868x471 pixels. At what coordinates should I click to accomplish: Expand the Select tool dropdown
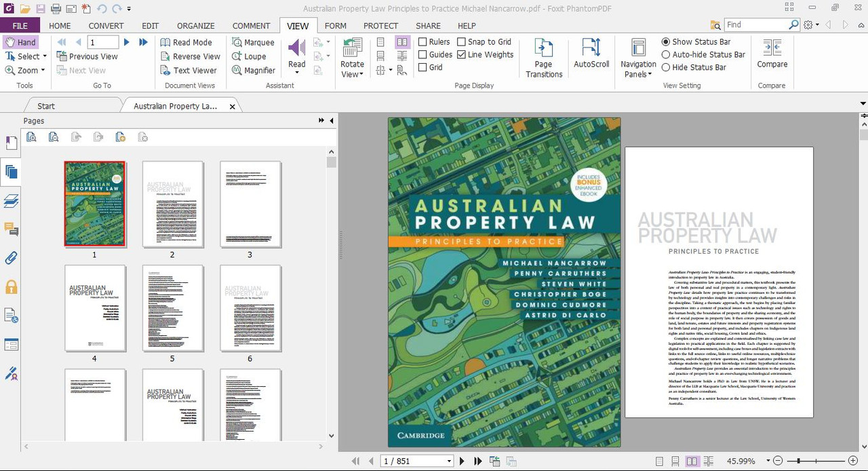[x=45, y=56]
